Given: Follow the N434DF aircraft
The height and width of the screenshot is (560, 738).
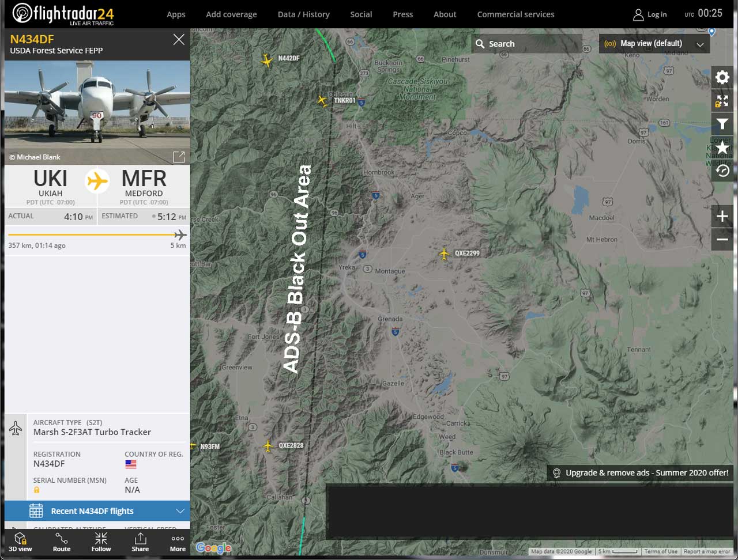Looking at the screenshot, I should 101,542.
